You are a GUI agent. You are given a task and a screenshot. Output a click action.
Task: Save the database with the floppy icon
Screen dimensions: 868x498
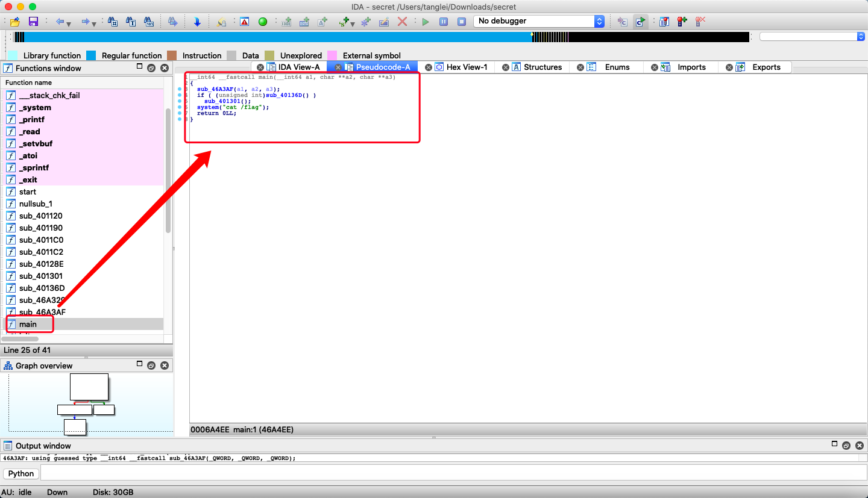33,22
